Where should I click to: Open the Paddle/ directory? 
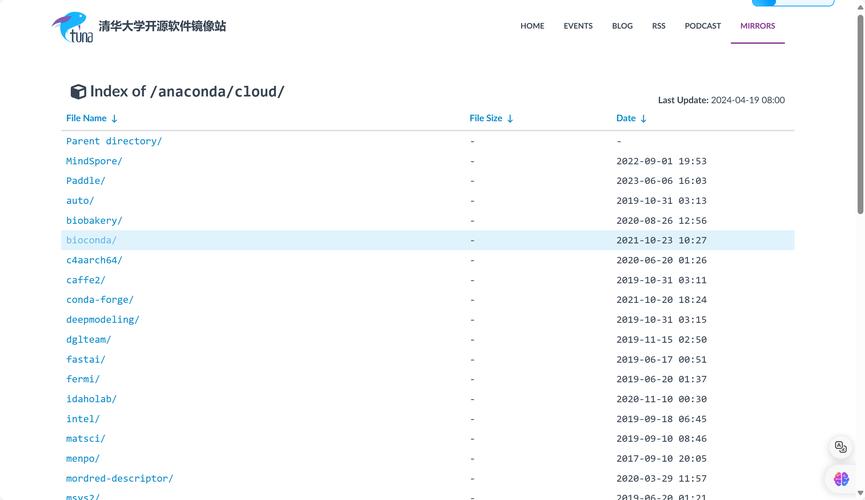point(86,181)
